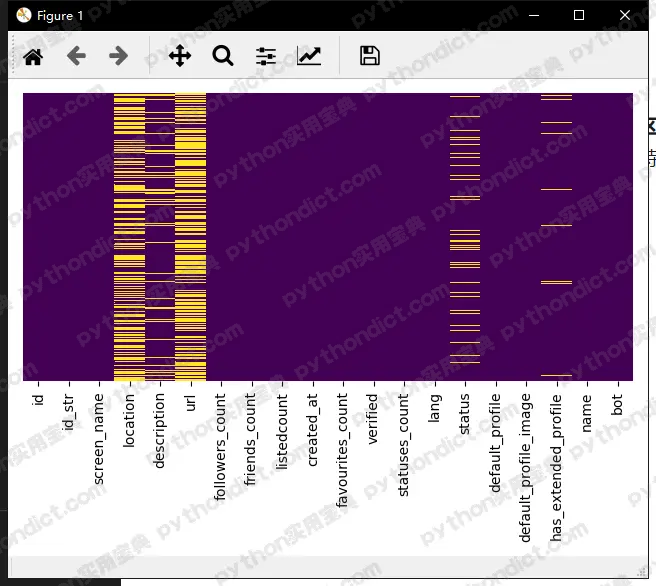Viewport: 656px width, 586px height.
Task: Open the Configure subplots dialog
Action: pyautogui.click(x=266, y=56)
